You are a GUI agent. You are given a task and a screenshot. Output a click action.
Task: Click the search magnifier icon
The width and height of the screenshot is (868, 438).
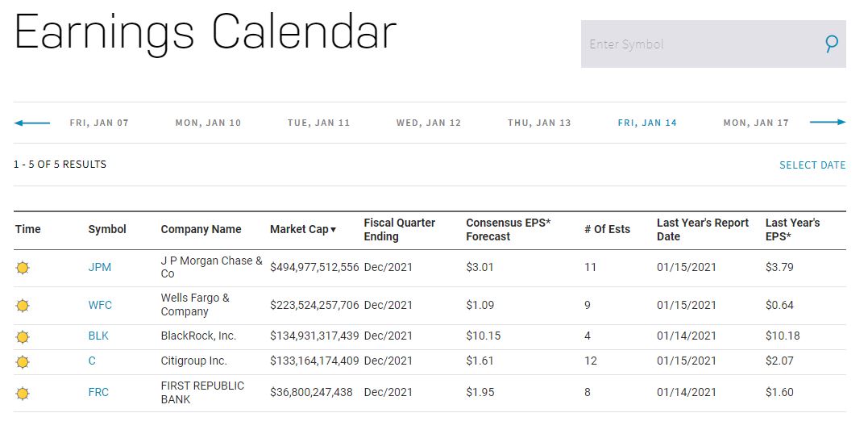coord(832,44)
